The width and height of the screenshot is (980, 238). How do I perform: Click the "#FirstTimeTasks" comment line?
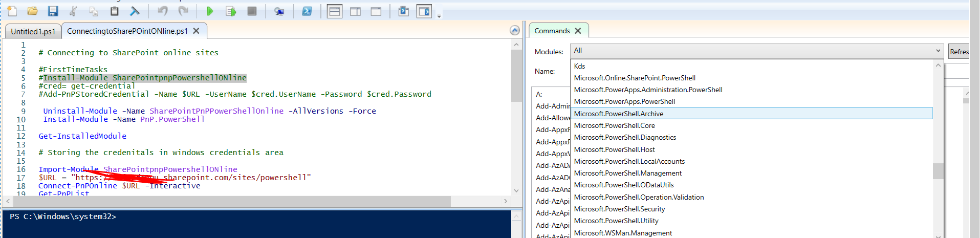73,70
